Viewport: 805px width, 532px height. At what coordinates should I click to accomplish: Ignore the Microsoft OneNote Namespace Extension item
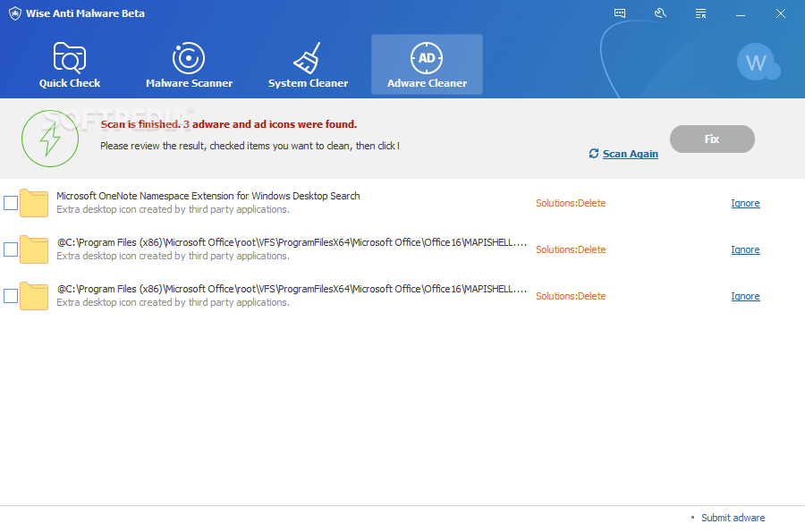point(745,203)
